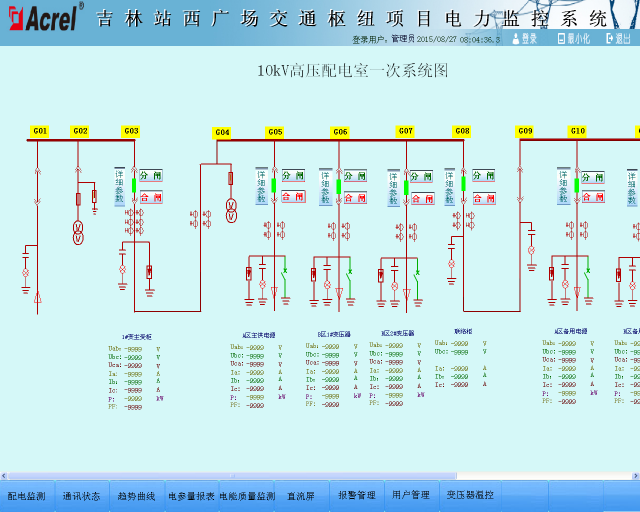The height and width of the screenshot is (512, 640).
Task: Open the 趋势曲线 tab
Action: [x=136, y=495]
